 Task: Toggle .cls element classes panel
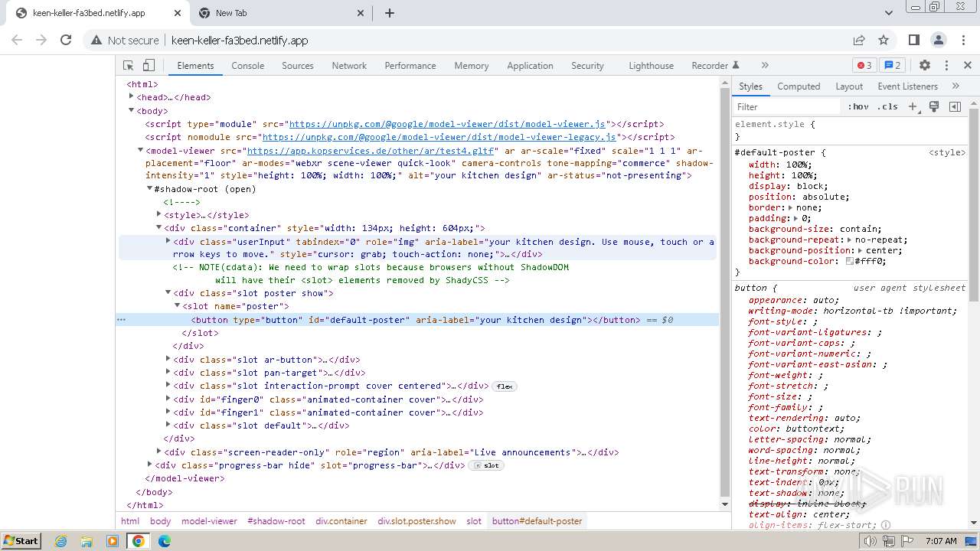[887, 107]
